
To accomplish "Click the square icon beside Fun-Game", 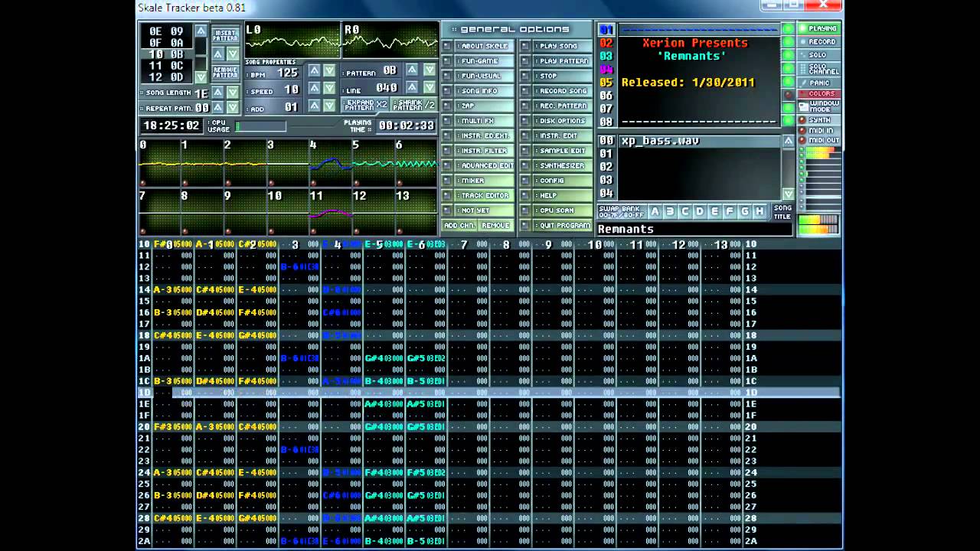I will coord(447,61).
